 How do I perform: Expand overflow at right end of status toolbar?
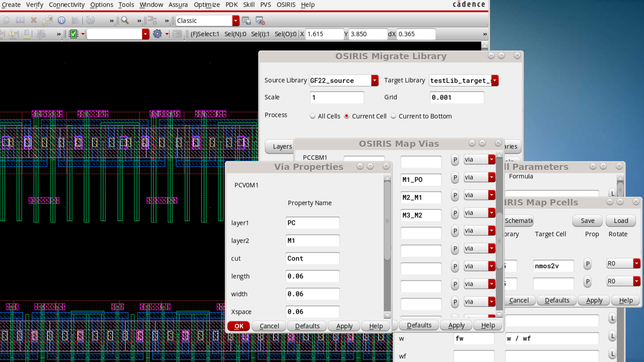485,34
